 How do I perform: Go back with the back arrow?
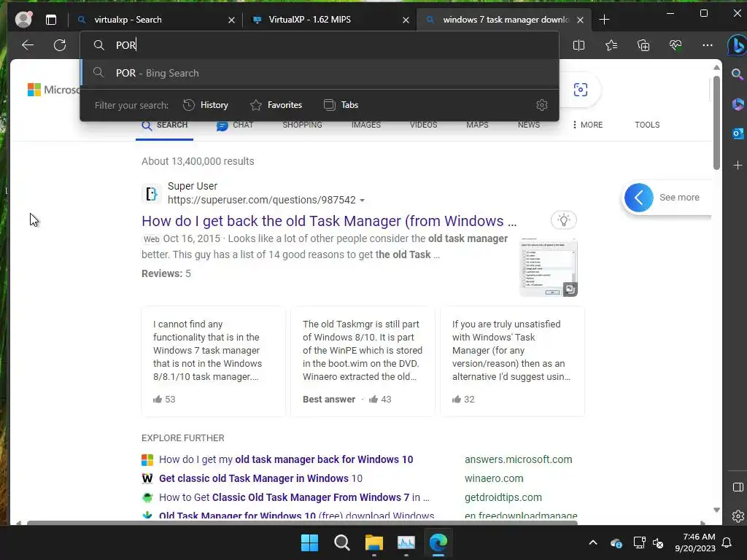point(28,45)
